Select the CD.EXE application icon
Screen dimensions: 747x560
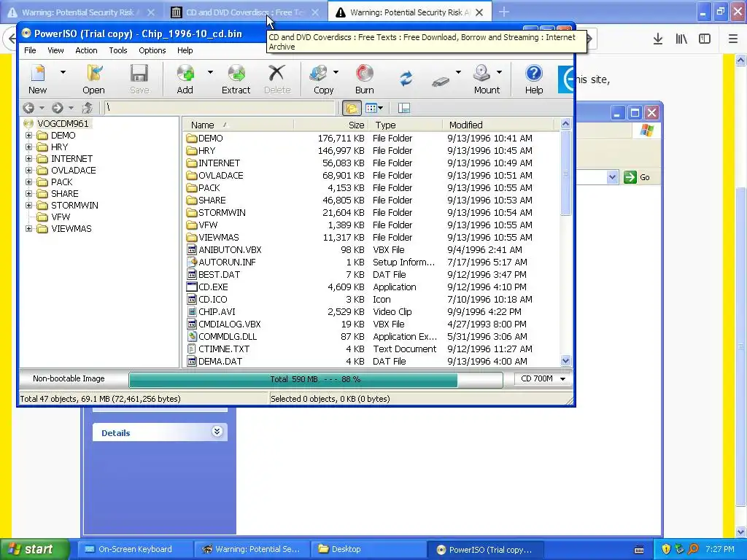192,287
